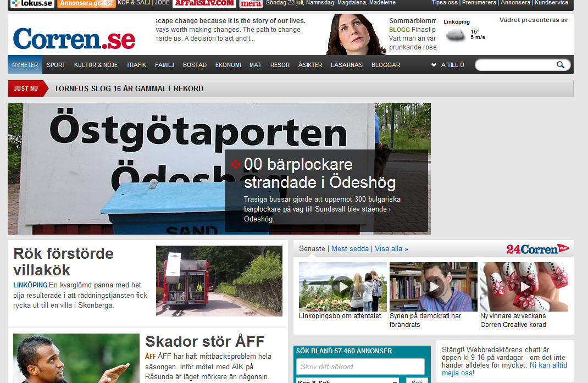
Task: Click the Linköping weather cloud icon
Action: pos(455,35)
